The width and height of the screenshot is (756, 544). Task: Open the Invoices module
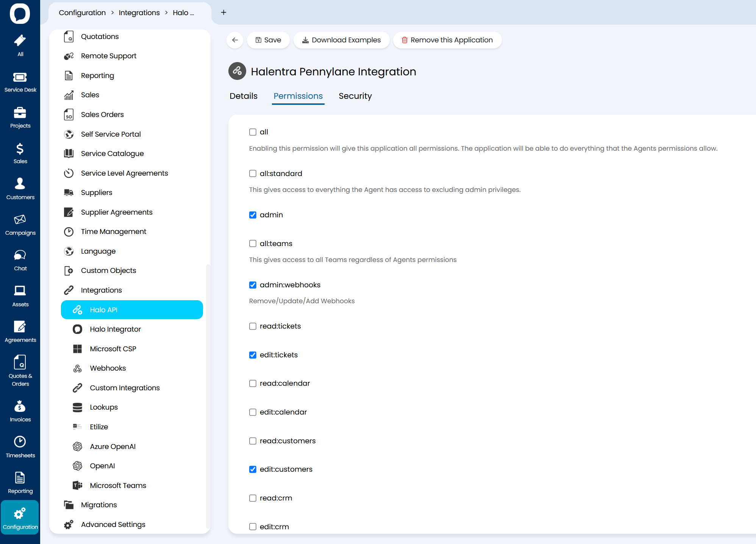pyautogui.click(x=20, y=412)
